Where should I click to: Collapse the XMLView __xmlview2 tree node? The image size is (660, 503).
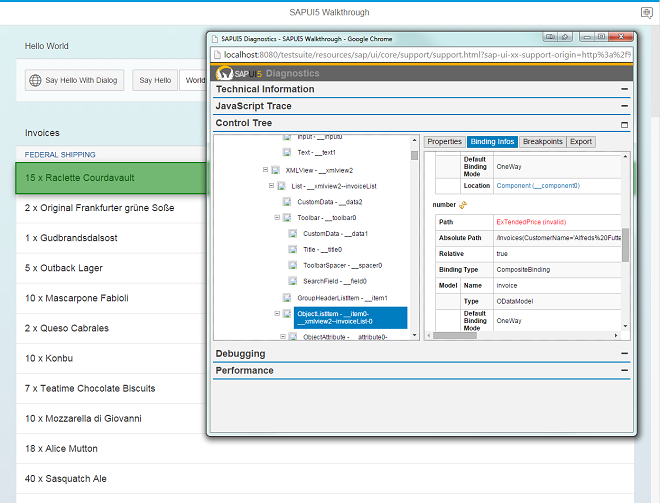(264, 170)
